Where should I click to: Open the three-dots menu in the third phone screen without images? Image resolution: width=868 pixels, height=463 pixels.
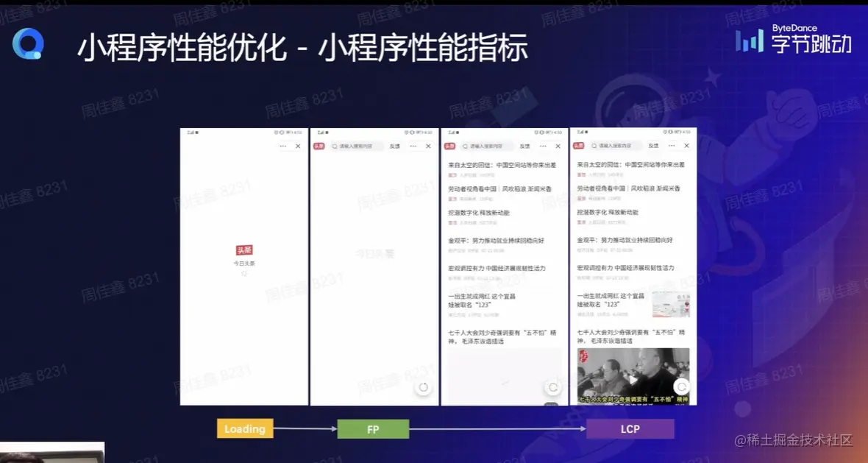point(543,146)
